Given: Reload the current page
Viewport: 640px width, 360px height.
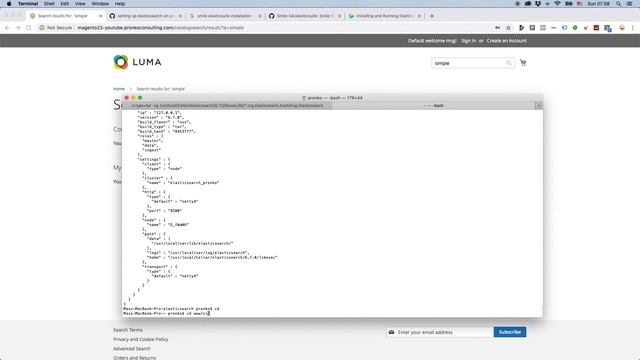Looking at the screenshot, I should point(29,28).
